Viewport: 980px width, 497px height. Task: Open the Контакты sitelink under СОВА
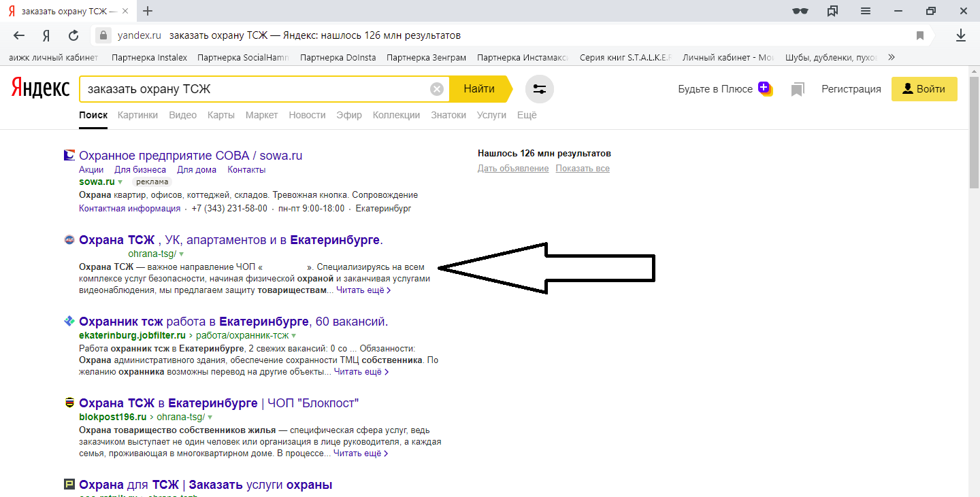click(246, 170)
